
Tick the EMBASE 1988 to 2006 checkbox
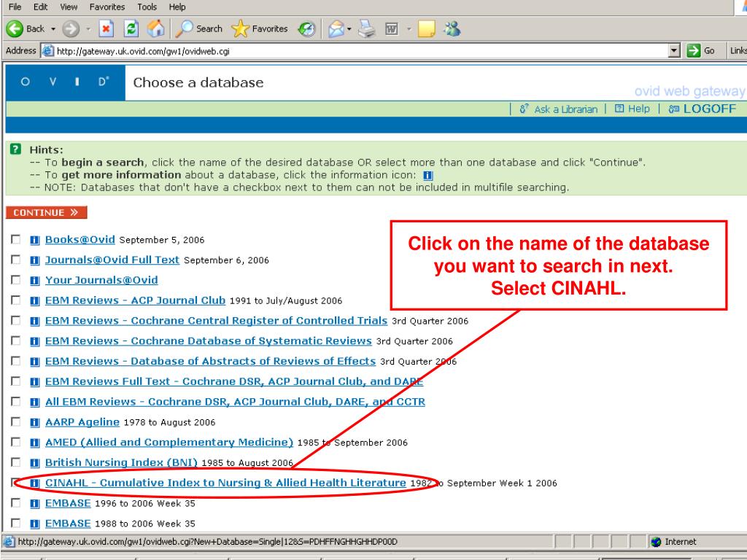(x=16, y=523)
